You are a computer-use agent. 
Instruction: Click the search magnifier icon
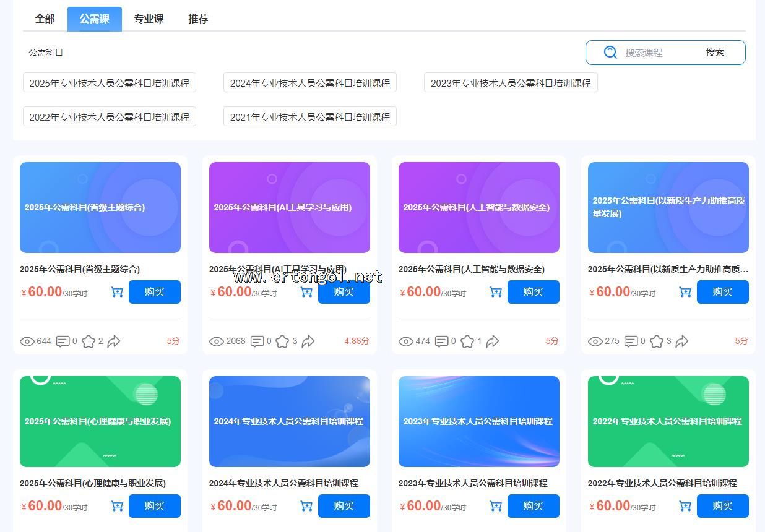click(x=610, y=53)
